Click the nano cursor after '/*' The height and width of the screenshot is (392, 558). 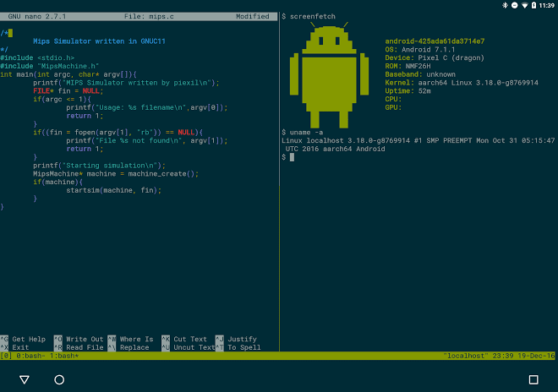tap(10, 33)
